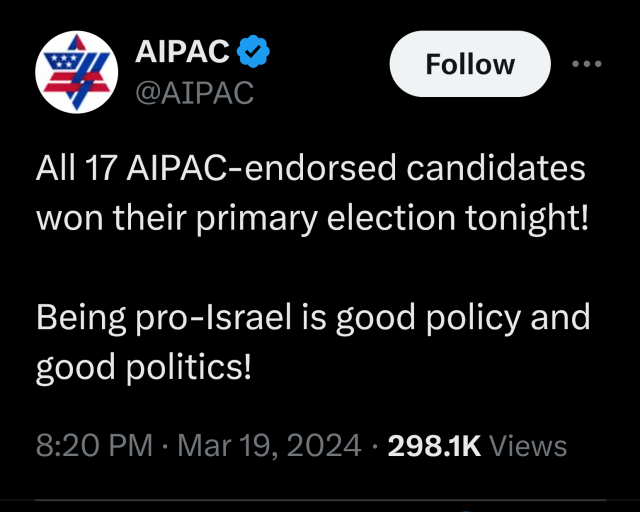Image resolution: width=640 pixels, height=512 pixels.
Task: Open the AIPAC display name link
Action: click(182, 51)
